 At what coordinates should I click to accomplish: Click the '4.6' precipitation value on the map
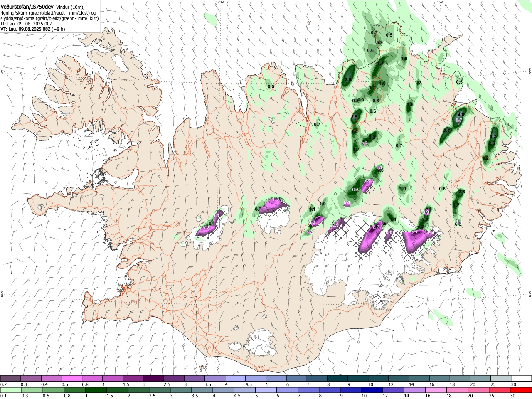point(461,115)
